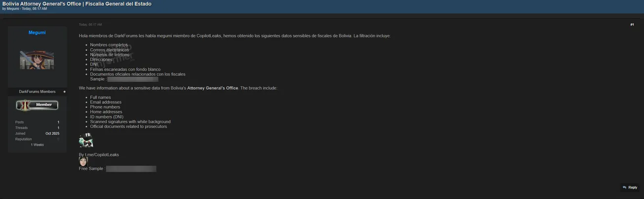
Task: Click the Joined date Oct 2025
Action: tap(52, 134)
